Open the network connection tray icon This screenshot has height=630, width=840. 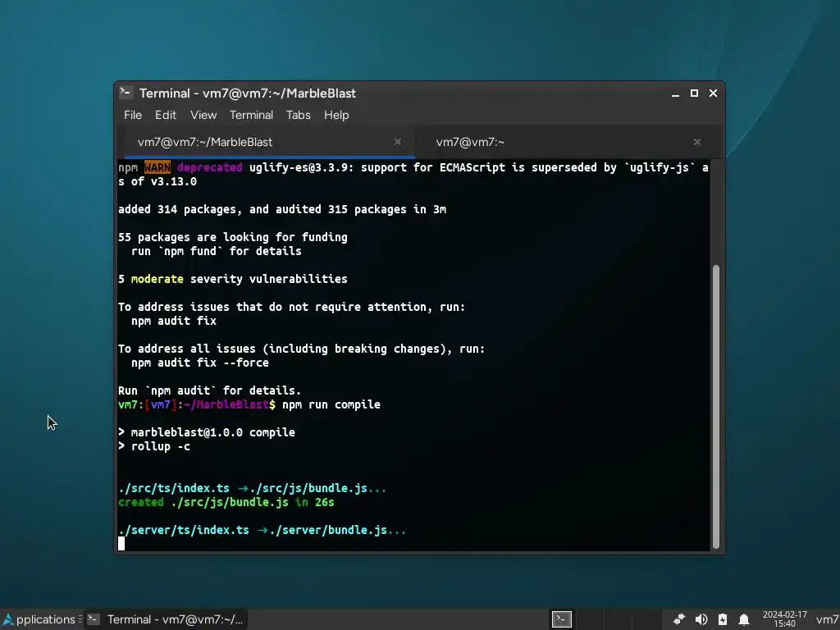(x=679, y=619)
